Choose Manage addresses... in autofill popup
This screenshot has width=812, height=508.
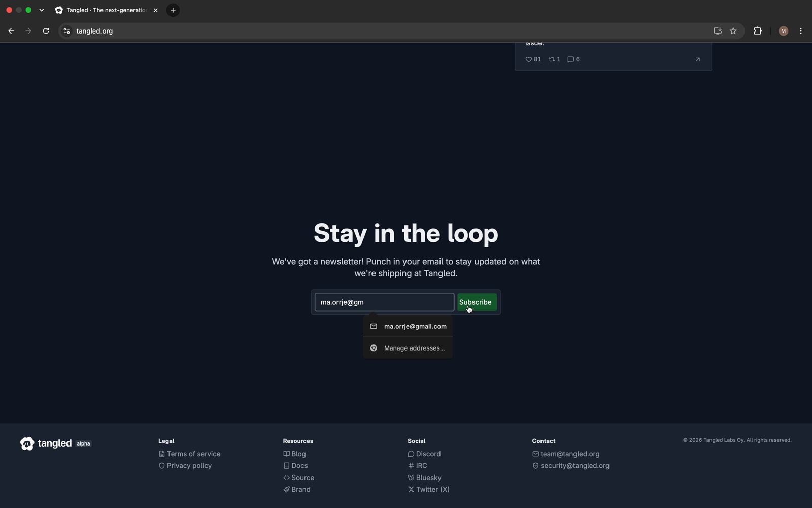pyautogui.click(x=408, y=348)
